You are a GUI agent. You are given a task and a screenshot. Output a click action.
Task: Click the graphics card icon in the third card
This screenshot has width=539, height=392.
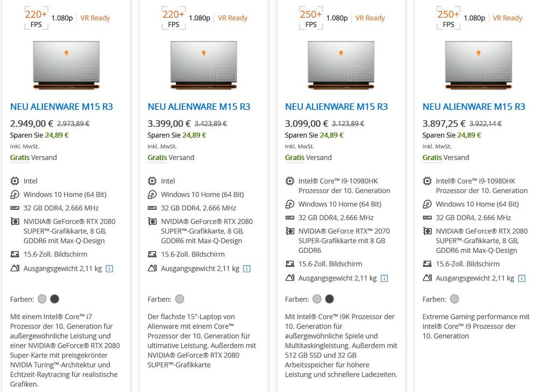click(289, 231)
